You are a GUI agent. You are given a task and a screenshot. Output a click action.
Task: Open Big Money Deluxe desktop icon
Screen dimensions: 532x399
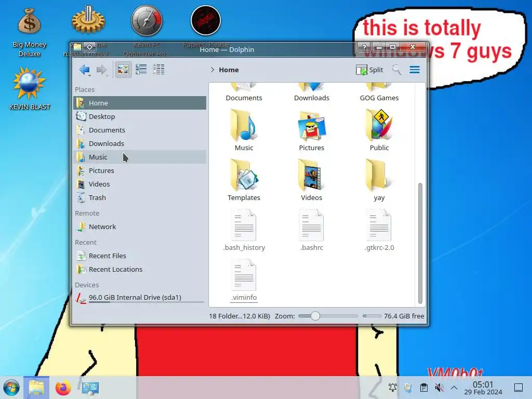(x=30, y=33)
